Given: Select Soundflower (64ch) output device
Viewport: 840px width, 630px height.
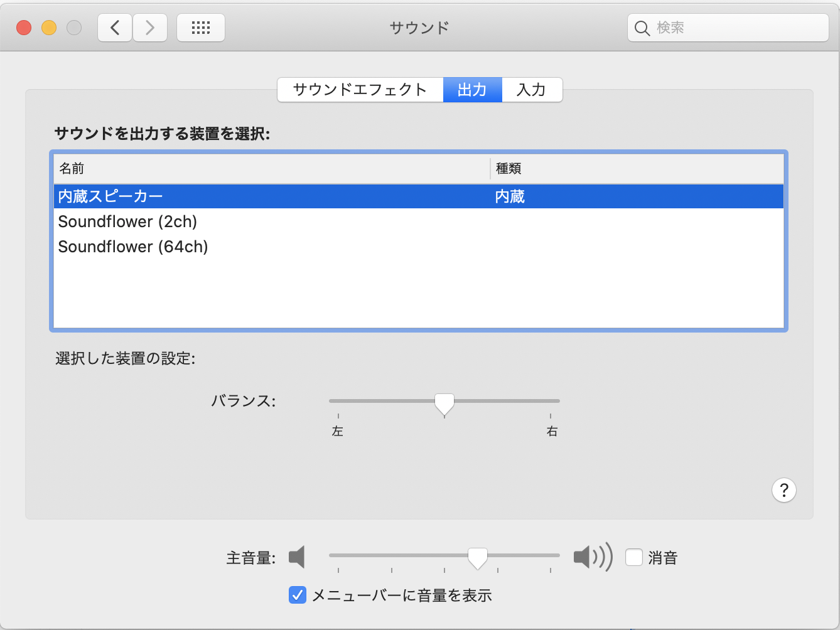Looking at the screenshot, I should 132,247.
